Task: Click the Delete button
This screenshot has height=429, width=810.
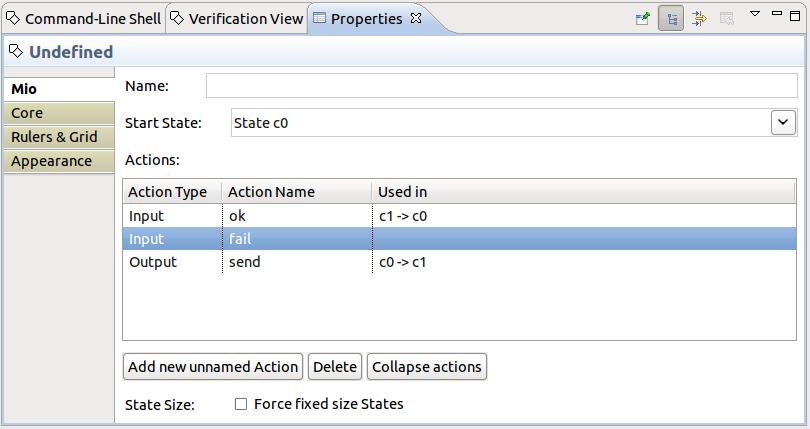Action: pos(334,367)
